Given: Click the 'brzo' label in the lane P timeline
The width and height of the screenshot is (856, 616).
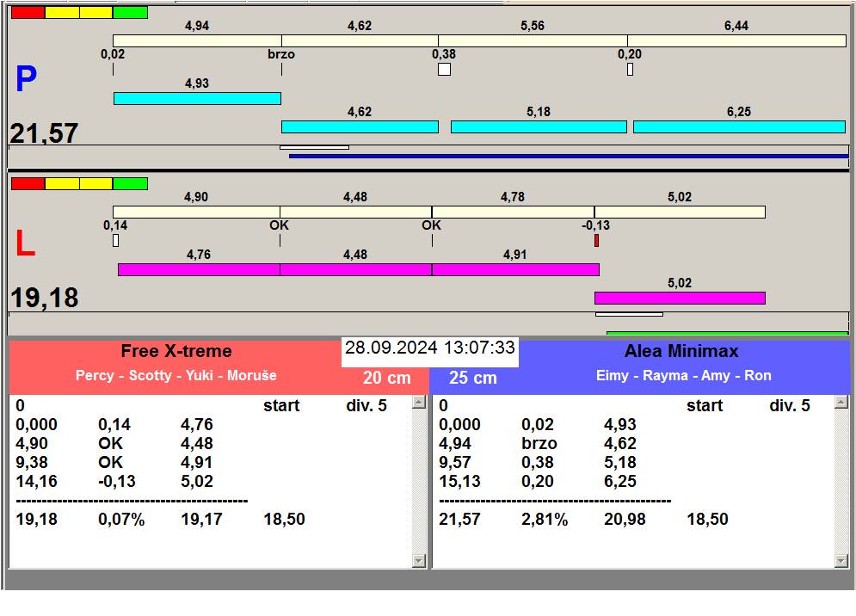Looking at the screenshot, I should 281,54.
